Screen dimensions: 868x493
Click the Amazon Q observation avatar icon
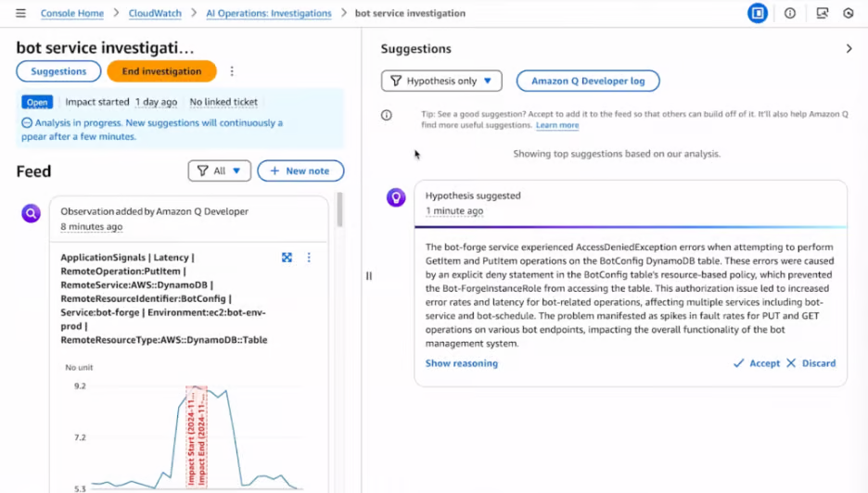(x=32, y=213)
